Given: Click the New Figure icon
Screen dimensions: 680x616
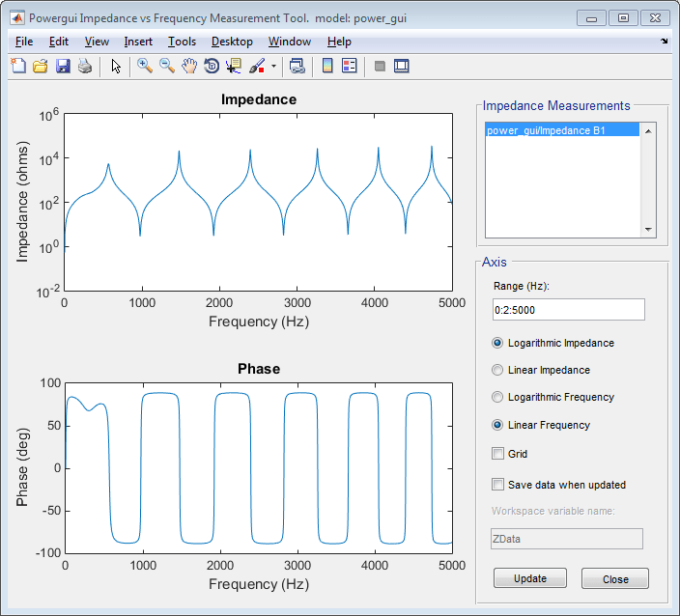Looking at the screenshot, I should (18, 66).
